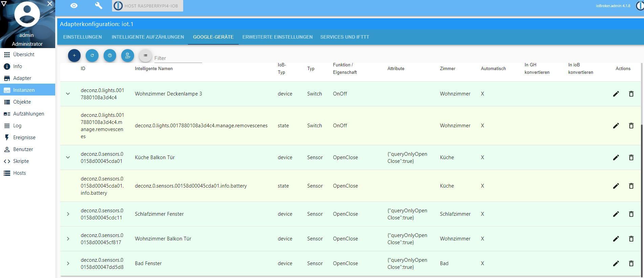Click the eye visibility icon in top bar

coord(74,6)
